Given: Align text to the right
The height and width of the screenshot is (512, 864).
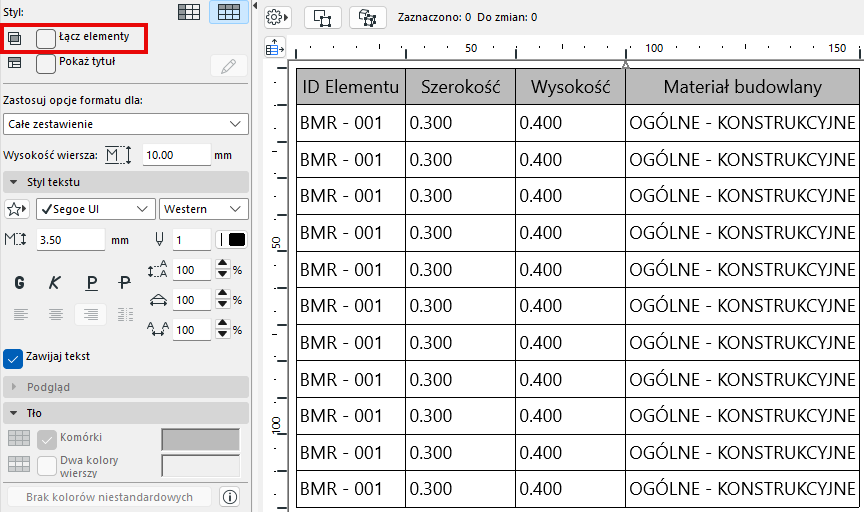Looking at the screenshot, I should tap(91, 314).
